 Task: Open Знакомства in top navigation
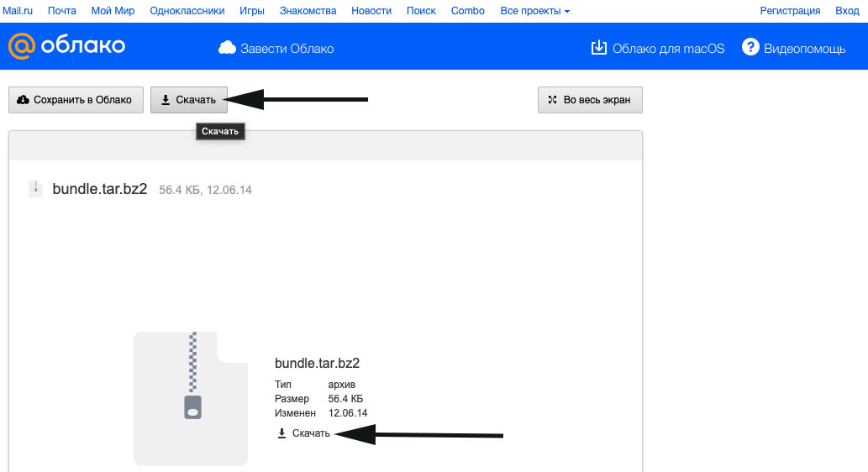click(308, 11)
